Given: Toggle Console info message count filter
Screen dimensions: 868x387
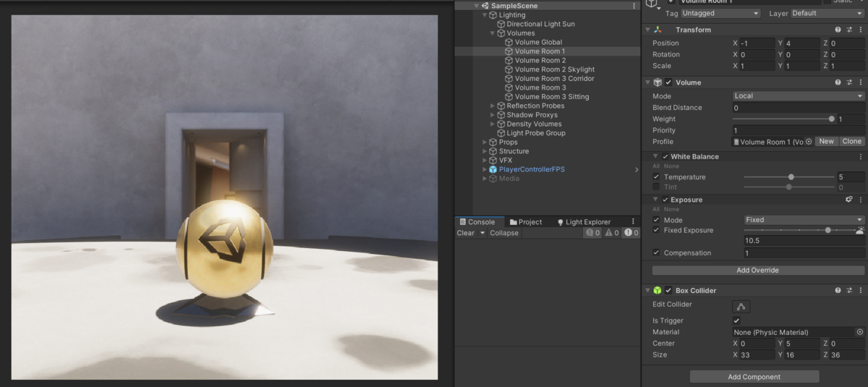Looking at the screenshot, I should [593, 233].
